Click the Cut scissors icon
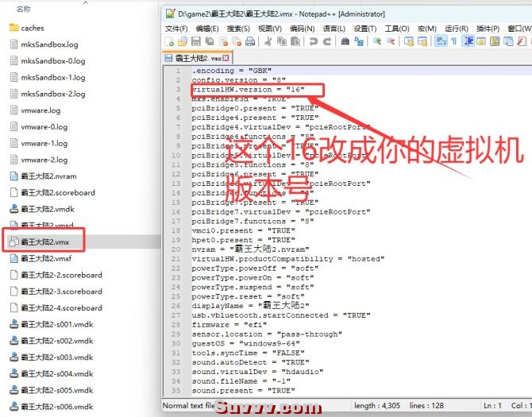Screen dimensions: 532x417 tap(268, 41)
